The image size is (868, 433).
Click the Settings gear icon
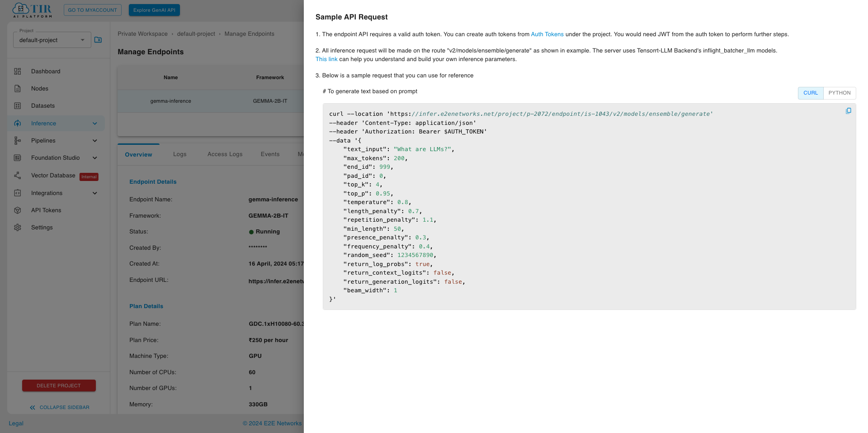click(x=18, y=228)
